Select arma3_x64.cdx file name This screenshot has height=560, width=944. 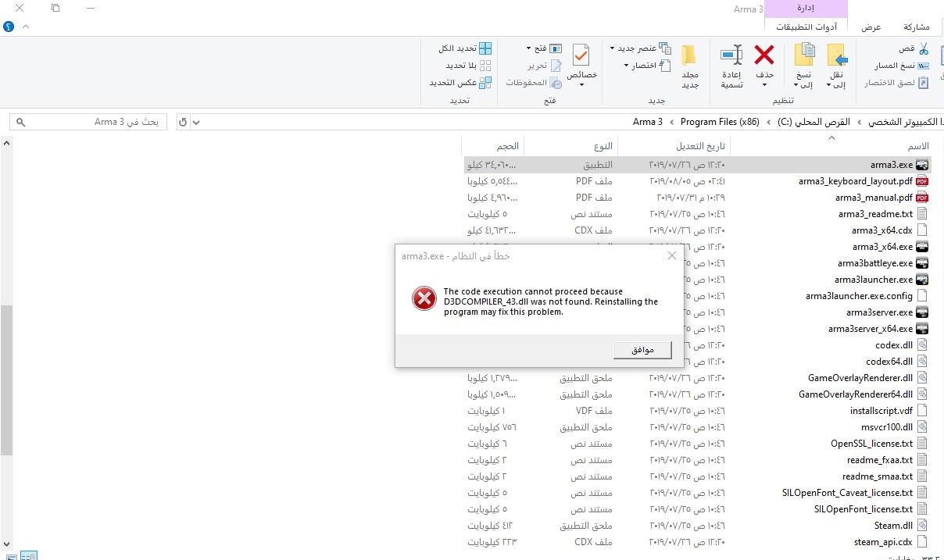881,230
